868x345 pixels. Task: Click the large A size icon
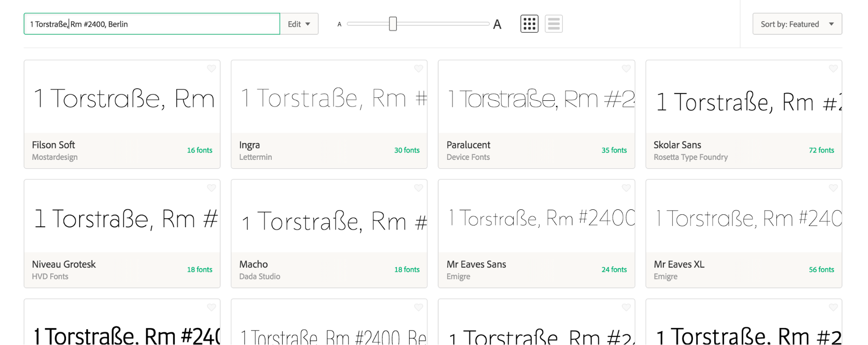click(x=497, y=24)
